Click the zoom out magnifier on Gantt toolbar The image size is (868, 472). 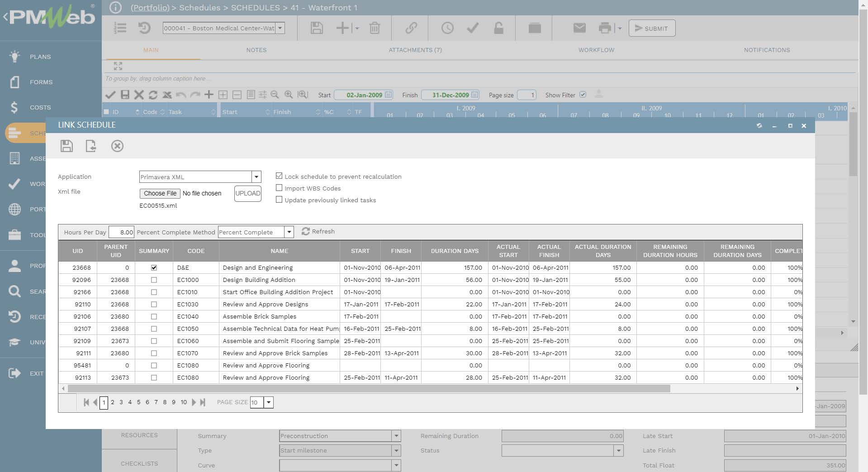[275, 95]
